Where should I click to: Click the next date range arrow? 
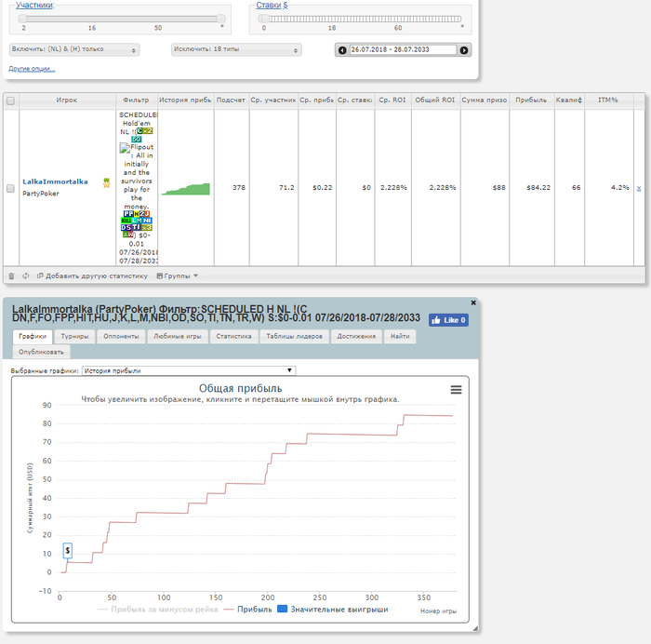(464, 50)
